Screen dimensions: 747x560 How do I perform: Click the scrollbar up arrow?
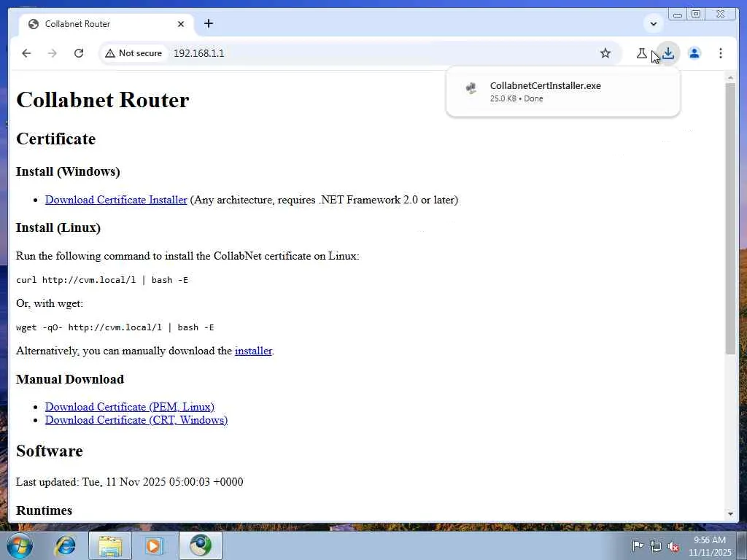click(x=730, y=77)
